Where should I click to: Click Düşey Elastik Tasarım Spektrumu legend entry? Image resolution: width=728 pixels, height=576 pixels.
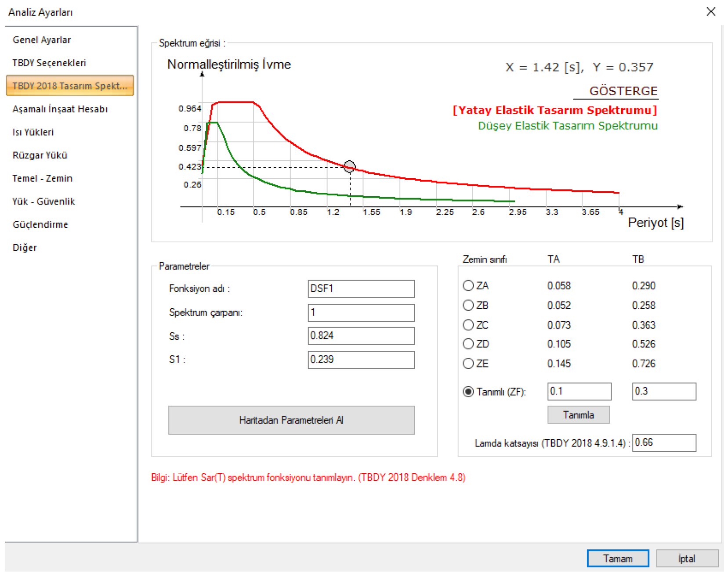568,126
